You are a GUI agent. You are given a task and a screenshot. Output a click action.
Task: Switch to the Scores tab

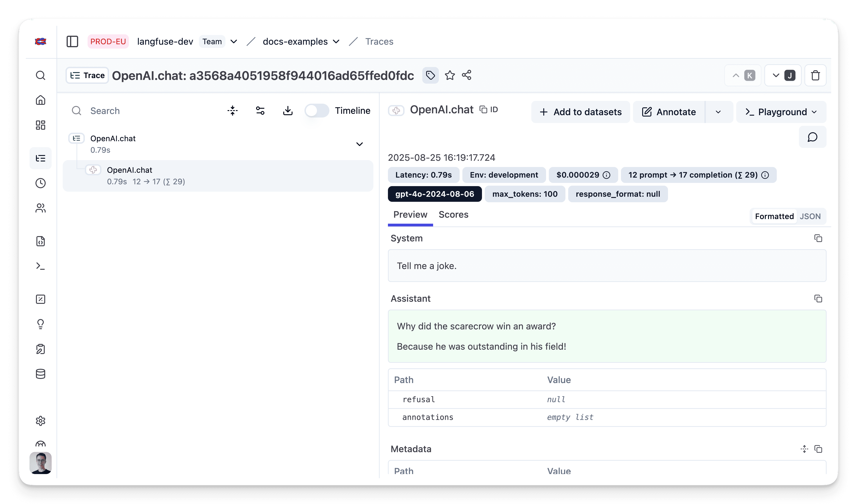453,215
